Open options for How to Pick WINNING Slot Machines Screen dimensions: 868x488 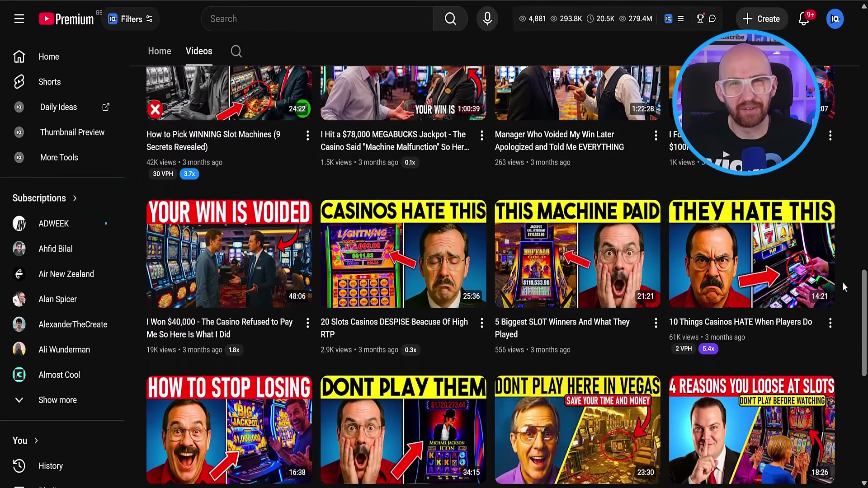pyautogui.click(x=307, y=135)
